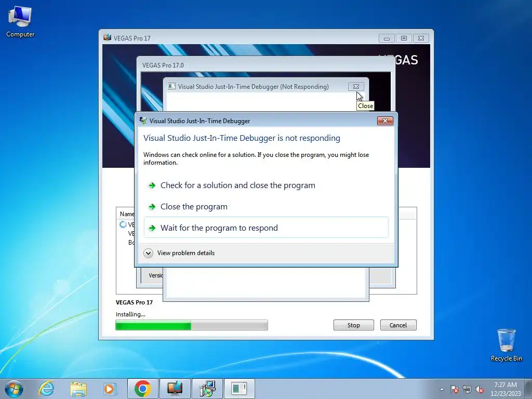The height and width of the screenshot is (399, 532).
Task: Click the installing progress bar
Action: point(192,325)
